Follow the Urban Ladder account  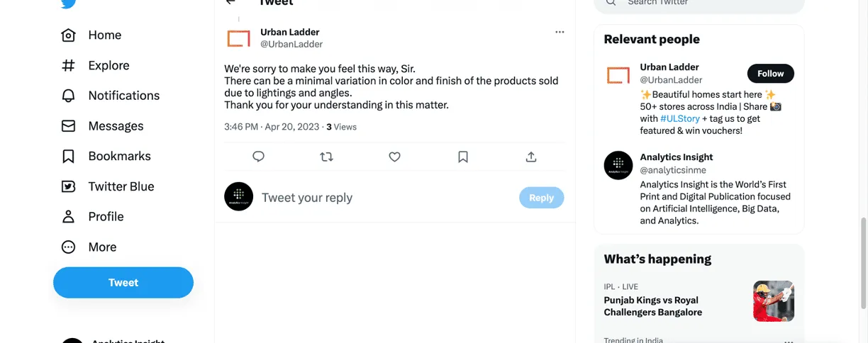[770, 74]
